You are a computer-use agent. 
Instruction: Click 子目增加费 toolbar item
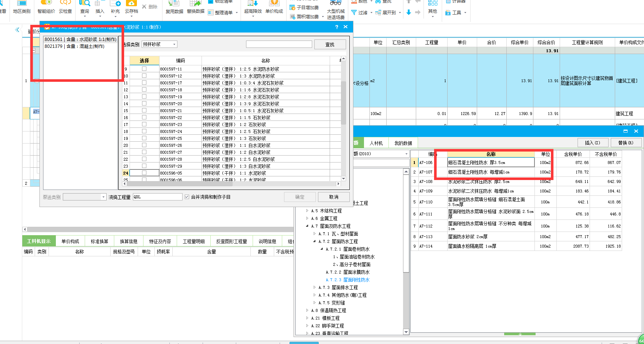tap(304, 7)
